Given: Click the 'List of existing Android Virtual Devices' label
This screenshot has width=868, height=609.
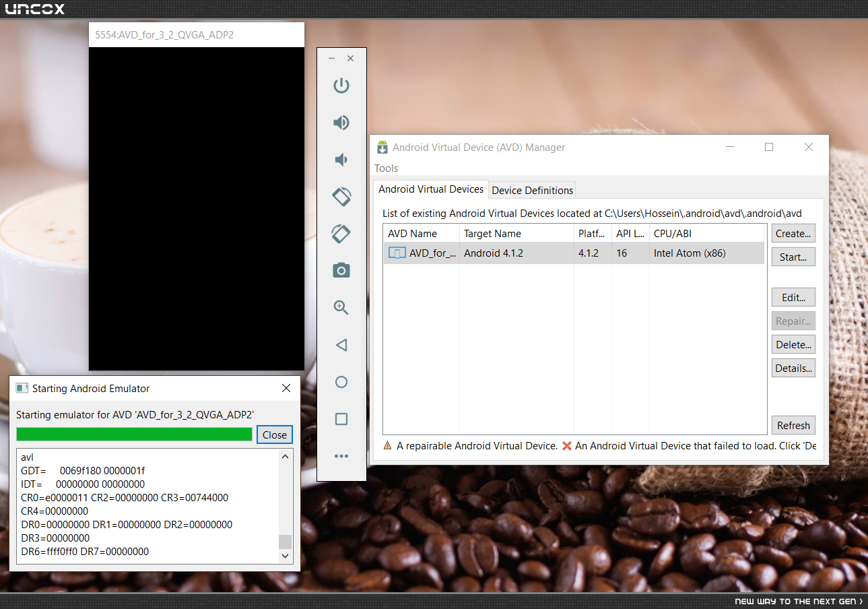Looking at the screenshot, I should [592, 213].
